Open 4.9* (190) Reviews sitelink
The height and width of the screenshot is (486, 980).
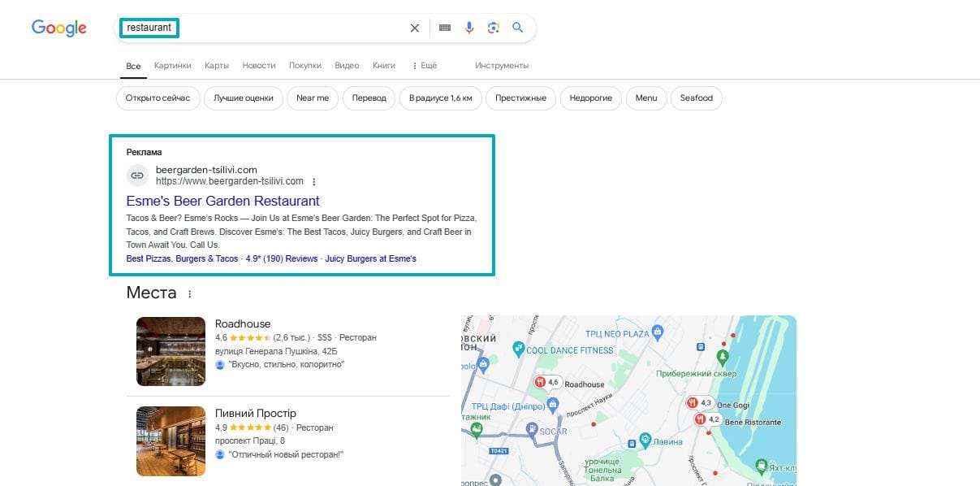point(282,258)
